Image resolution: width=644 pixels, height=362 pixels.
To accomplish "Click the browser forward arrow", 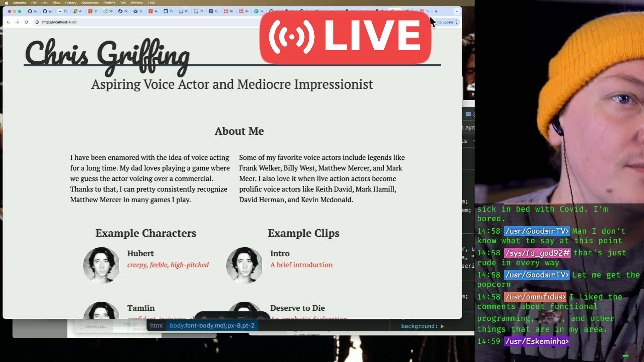I will click(17, 22).
